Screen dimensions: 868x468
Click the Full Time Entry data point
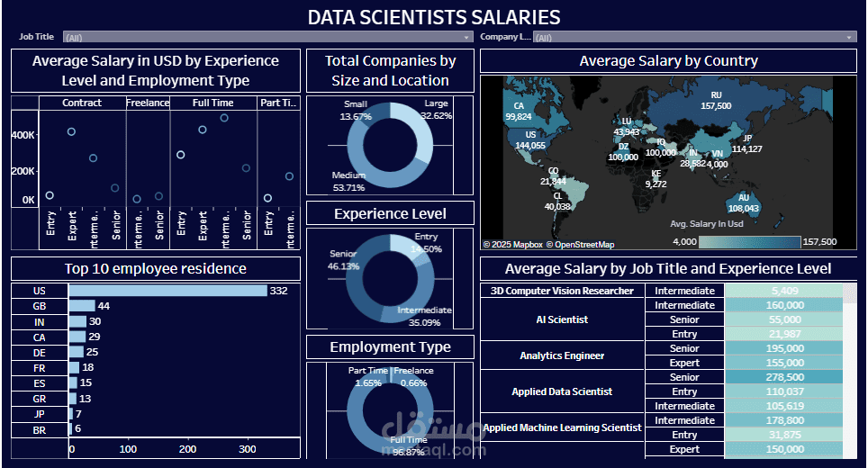pos(180,155)
